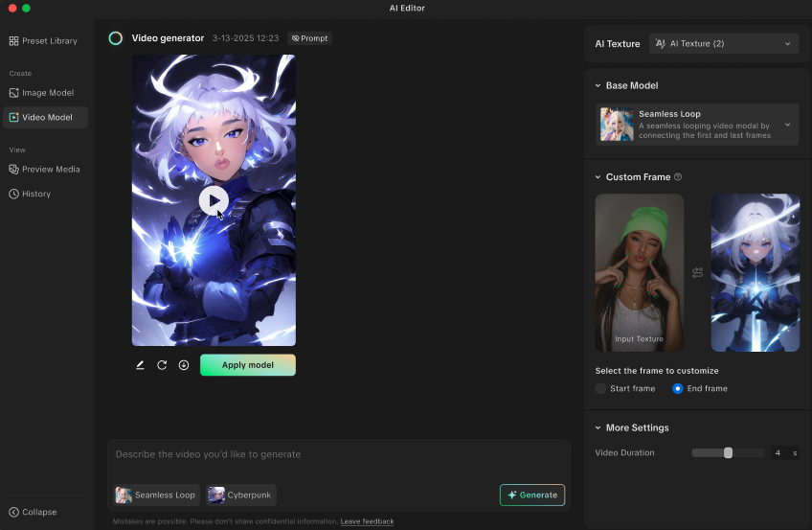Click the Custom Frame help icon

[x=678, y=177]
